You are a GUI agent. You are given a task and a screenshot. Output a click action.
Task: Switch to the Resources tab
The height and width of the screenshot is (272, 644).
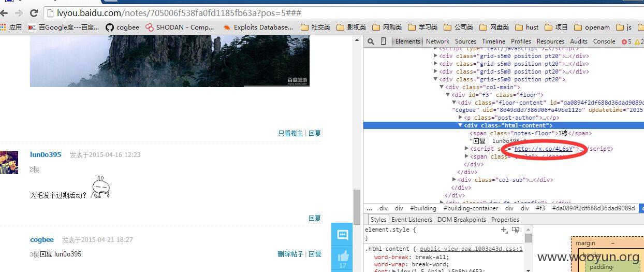(x=550, y=41)
